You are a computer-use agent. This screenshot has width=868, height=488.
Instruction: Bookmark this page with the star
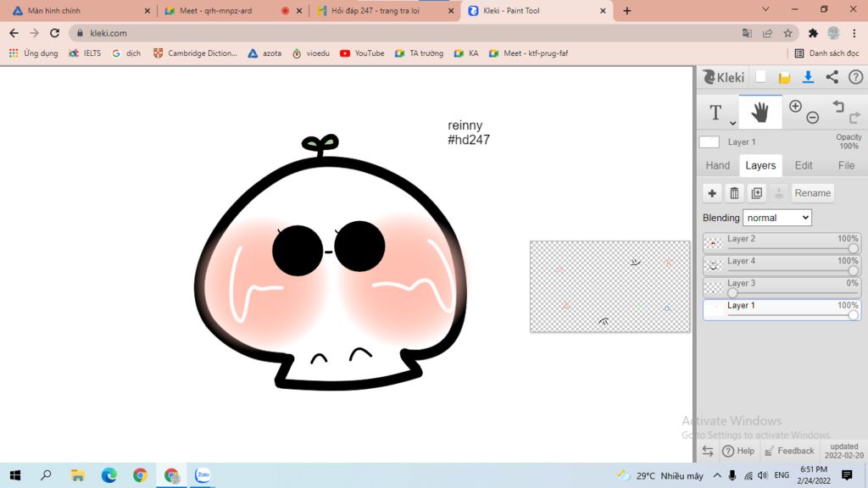tap(787, 33)
